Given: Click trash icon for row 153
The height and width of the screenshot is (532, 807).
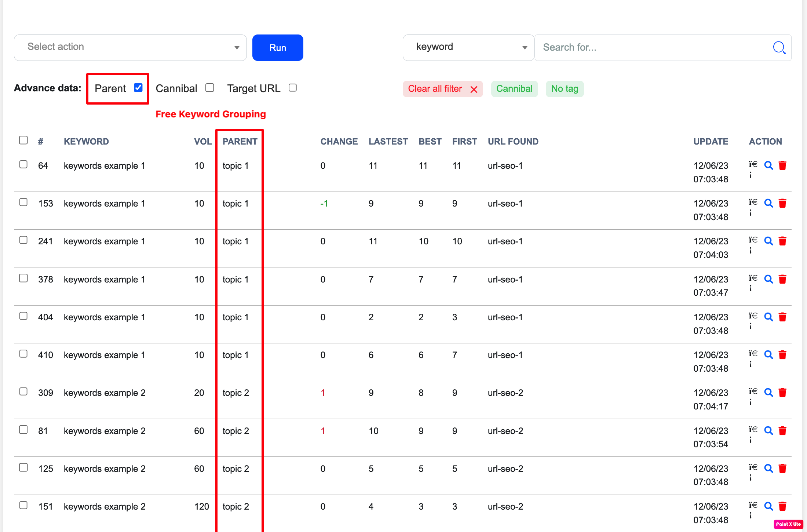Looking at the screenshot, I should [x=782, y=203].
